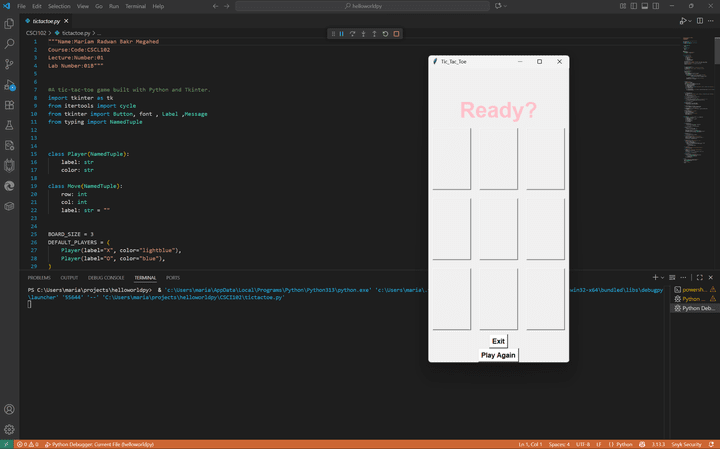Change indentation via Spaces: 4
The image size is (720, 449).
[558, 444]
